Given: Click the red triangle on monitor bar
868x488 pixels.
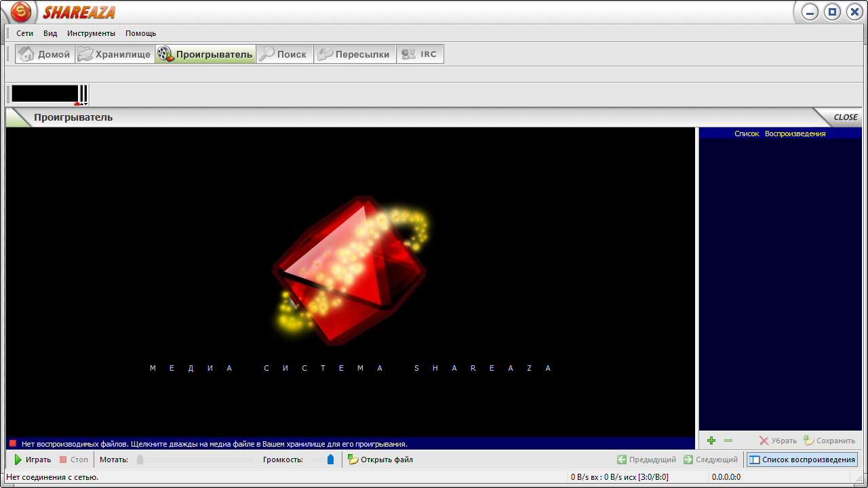Looking at the screenshot, I should pyautogui.click(x=77, y=104).
